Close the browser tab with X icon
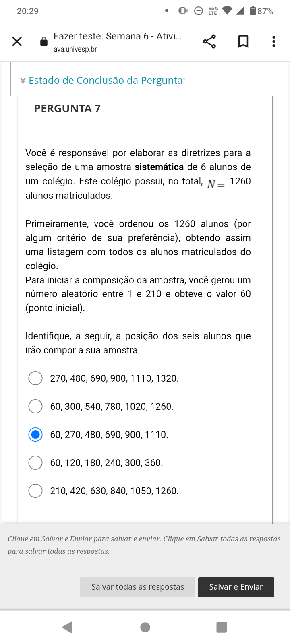This screenshot has width=290, height=644. 17,41
